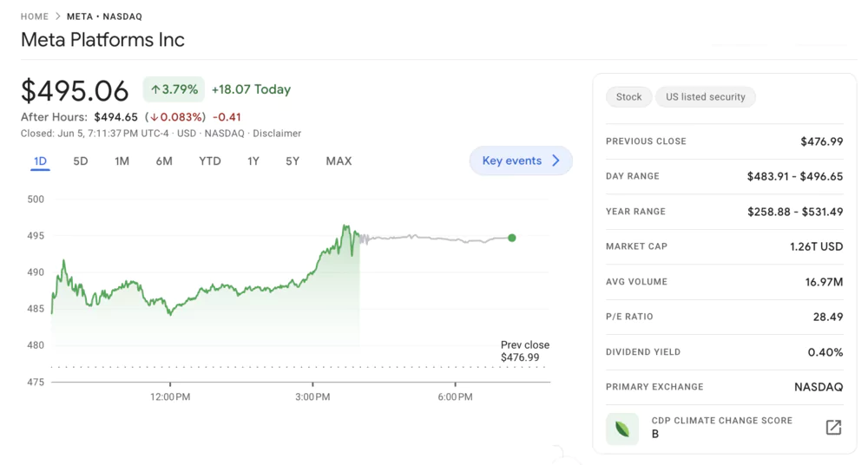Click the DIVIDEND YIELD value 0.40%
This screenshot has height=465, width=868.
click(x=825, y=352)
